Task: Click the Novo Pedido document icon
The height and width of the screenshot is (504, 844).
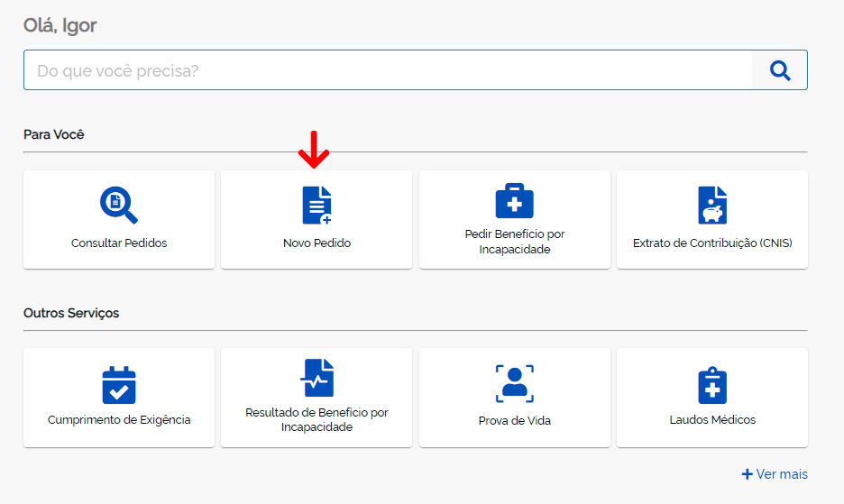Action: [317, 205]
